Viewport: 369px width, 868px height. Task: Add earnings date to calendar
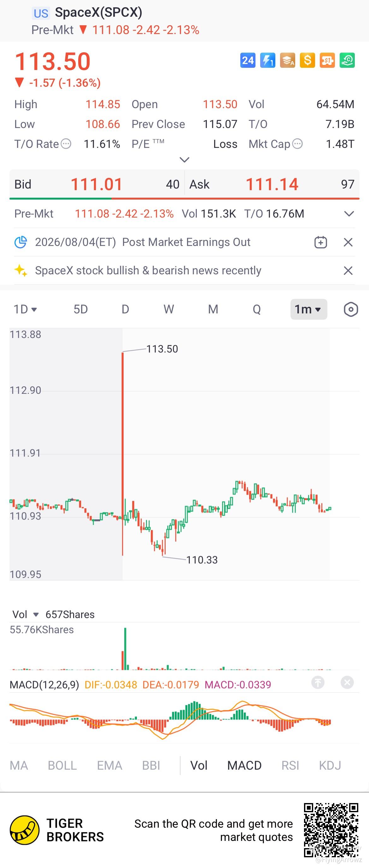pyautogui.click(x=320, y=242)
